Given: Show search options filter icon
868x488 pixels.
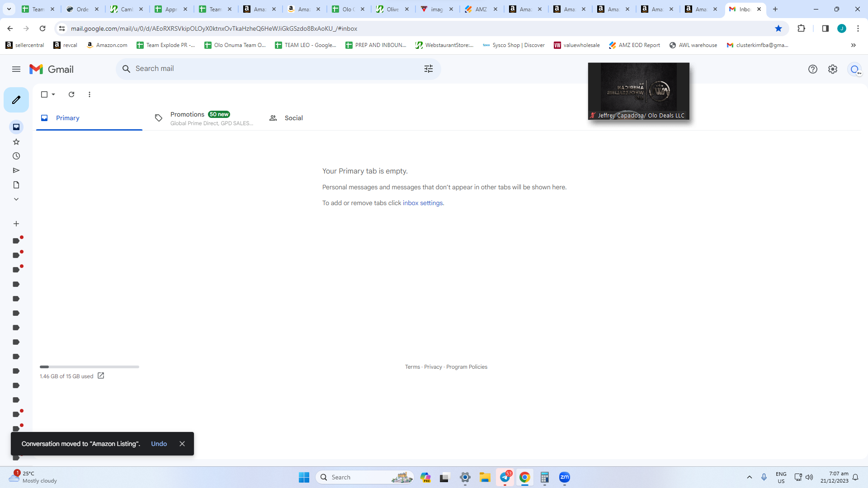Looking at the screenshot, I should pyautogui.click(x=429, y=69).
